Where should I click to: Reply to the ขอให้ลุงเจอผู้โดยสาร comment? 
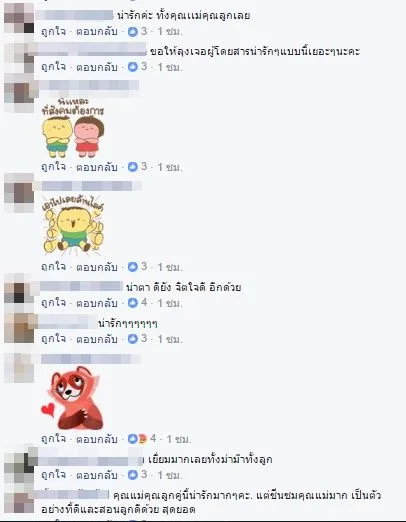pyautogui.click(x=97, y=67)
